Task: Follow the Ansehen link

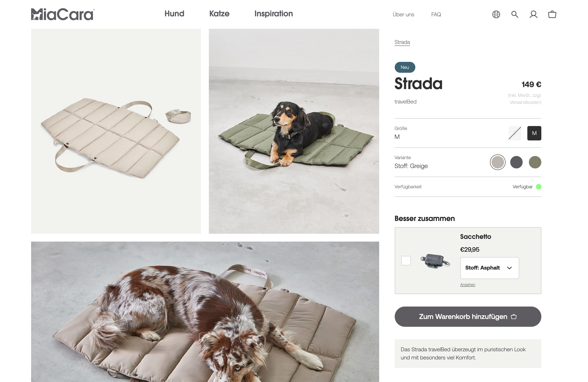Action: pos(468,285)
